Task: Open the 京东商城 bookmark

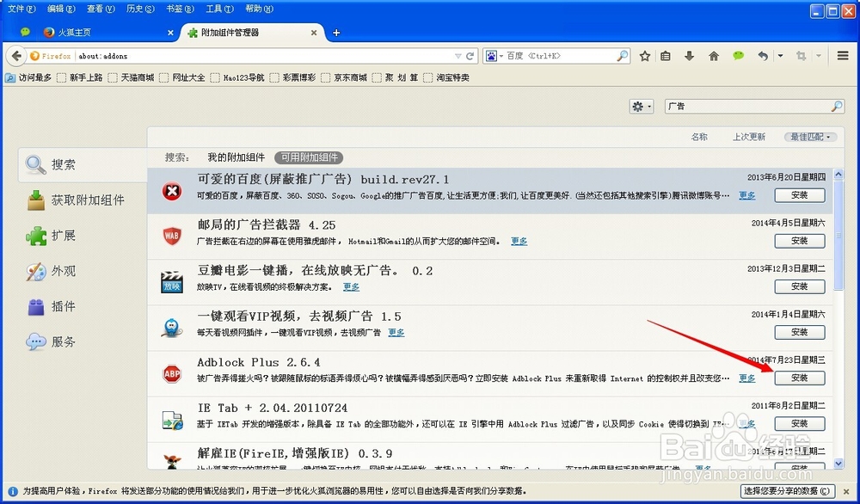Action: (x=345, y=78)
